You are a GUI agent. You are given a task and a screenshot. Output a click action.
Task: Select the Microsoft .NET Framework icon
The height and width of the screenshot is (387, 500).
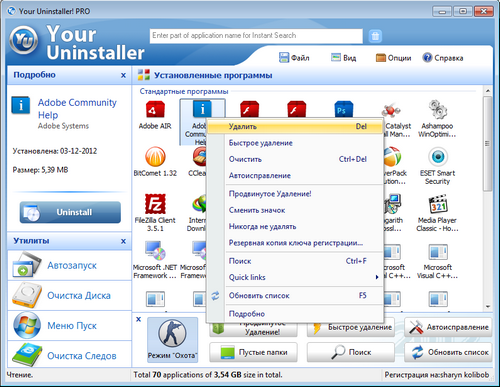pyautogui.click(x=155, y=251)
